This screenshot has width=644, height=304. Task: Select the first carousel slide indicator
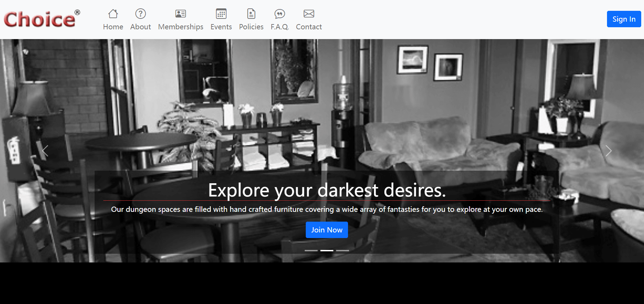tap(311, 251)
